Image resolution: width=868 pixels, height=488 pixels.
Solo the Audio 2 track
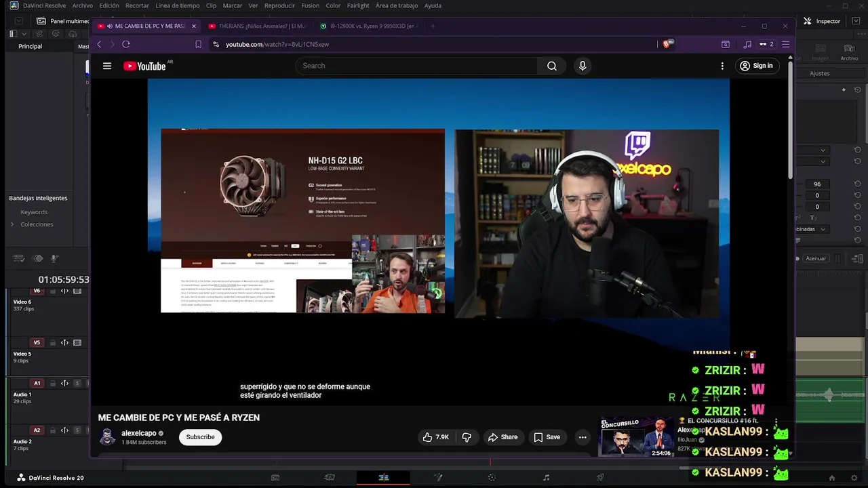pyautogui.click(x=77, y=430)
